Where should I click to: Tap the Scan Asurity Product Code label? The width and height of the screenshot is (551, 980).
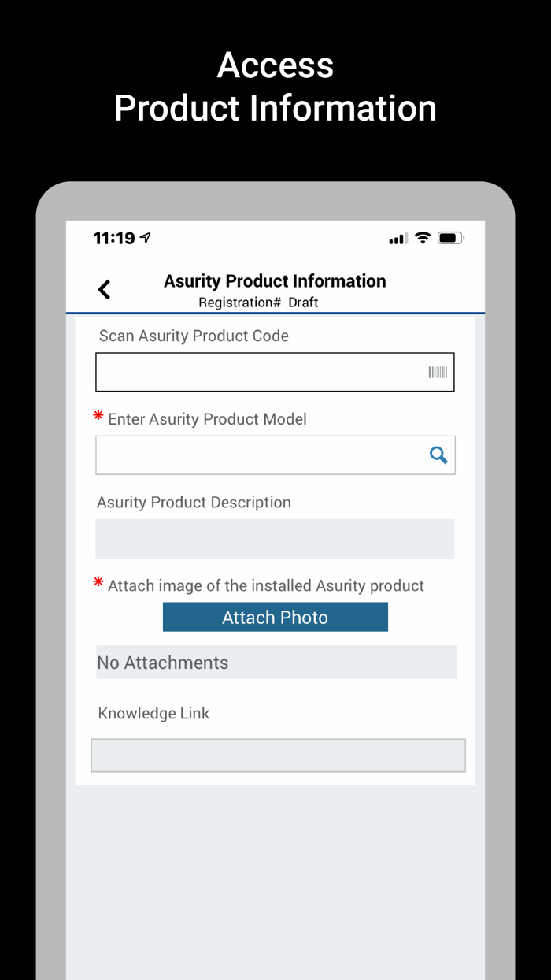coord(193,336)
